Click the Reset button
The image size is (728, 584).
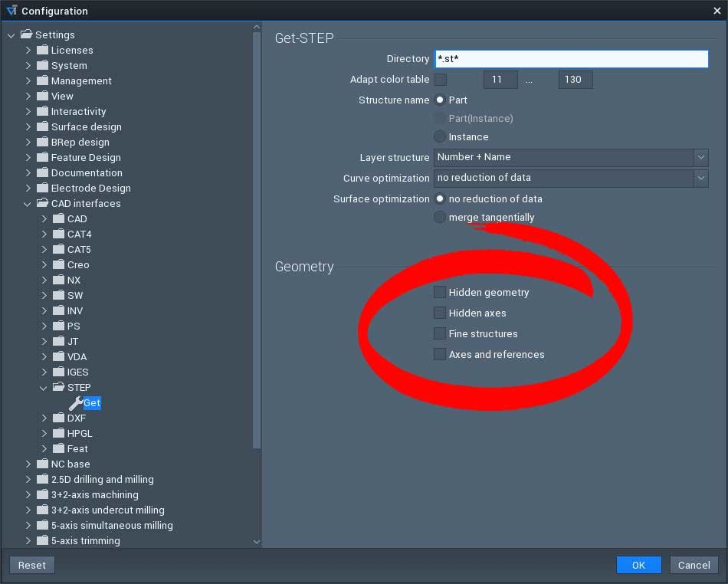32,565
